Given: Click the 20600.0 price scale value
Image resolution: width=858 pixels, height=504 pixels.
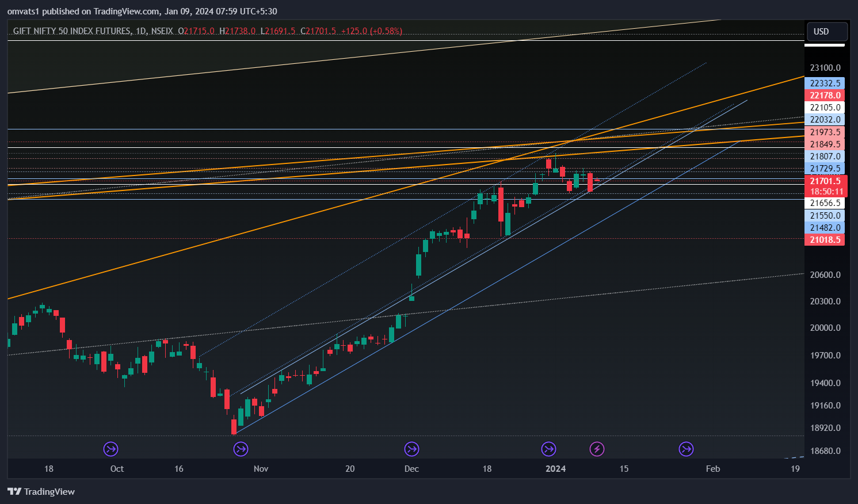Looking at the screenshot, I should (825, 275).
